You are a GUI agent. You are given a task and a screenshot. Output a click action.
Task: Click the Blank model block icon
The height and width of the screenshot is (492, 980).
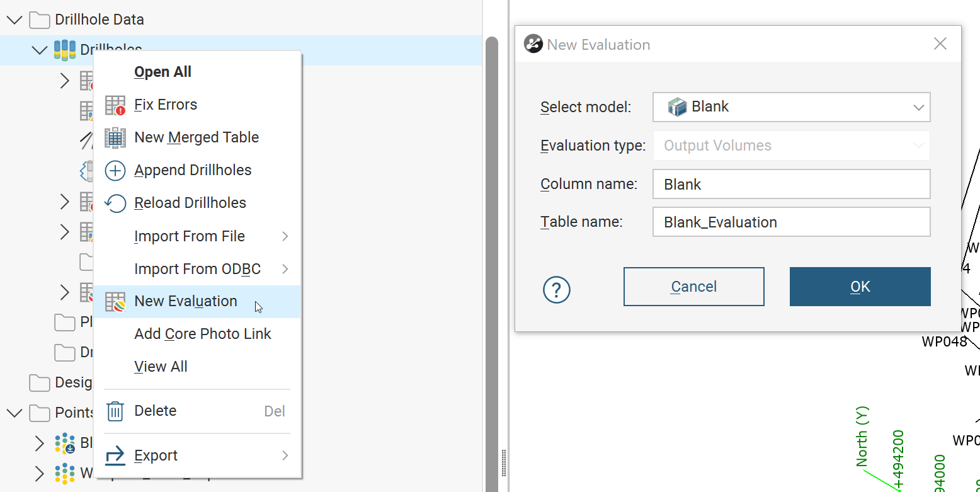[x=677, y=107]
